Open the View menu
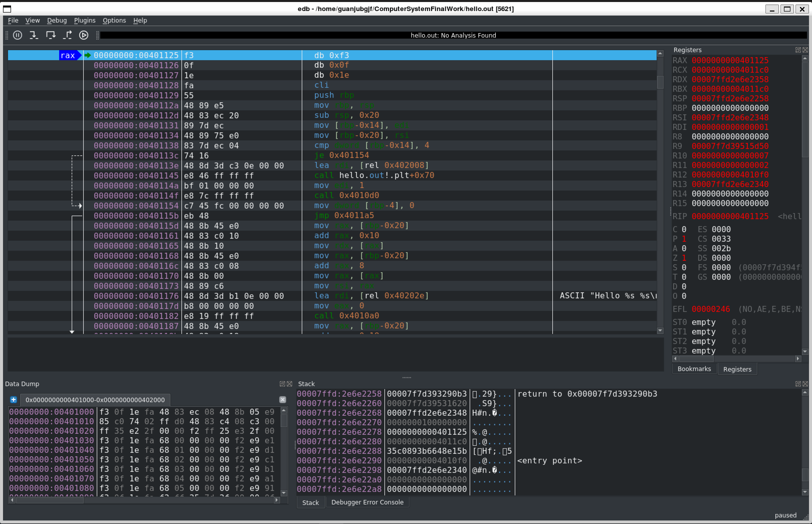The width and height of the screenshot is (812, 524). [33, 20]
